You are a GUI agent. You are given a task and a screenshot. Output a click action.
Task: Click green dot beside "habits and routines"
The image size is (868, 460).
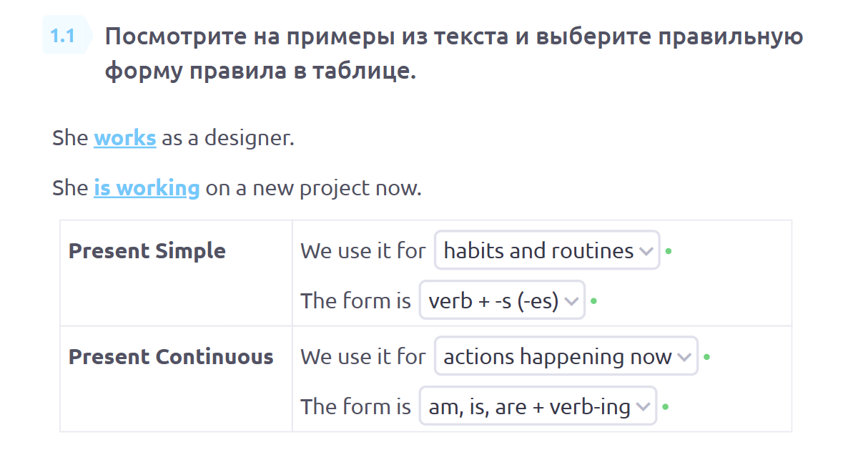[669, 251]
